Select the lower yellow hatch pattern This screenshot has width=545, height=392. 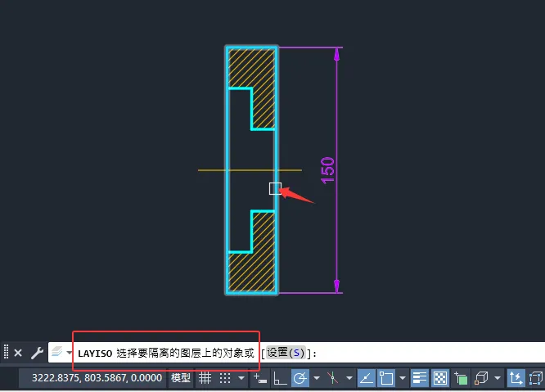(263, 271)
